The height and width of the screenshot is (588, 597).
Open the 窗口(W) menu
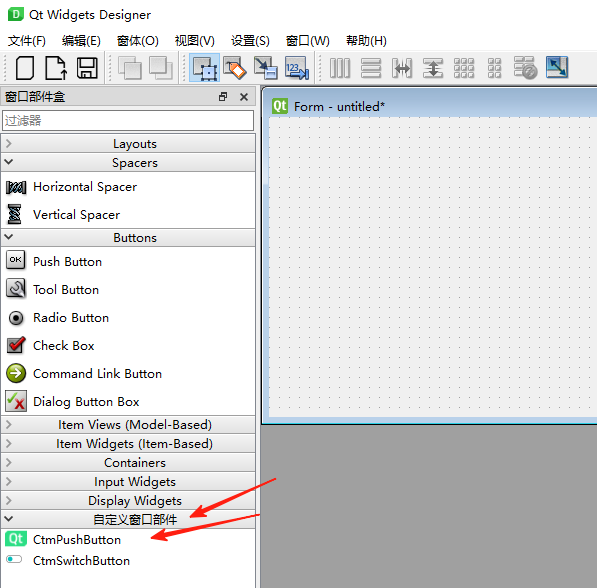(308, 41)
